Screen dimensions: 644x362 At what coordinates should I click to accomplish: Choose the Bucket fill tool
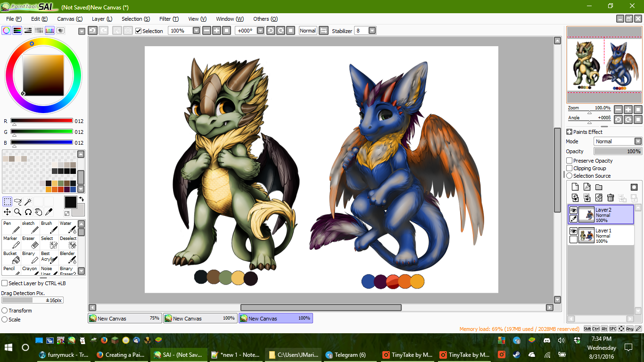(x=11, y=256)
